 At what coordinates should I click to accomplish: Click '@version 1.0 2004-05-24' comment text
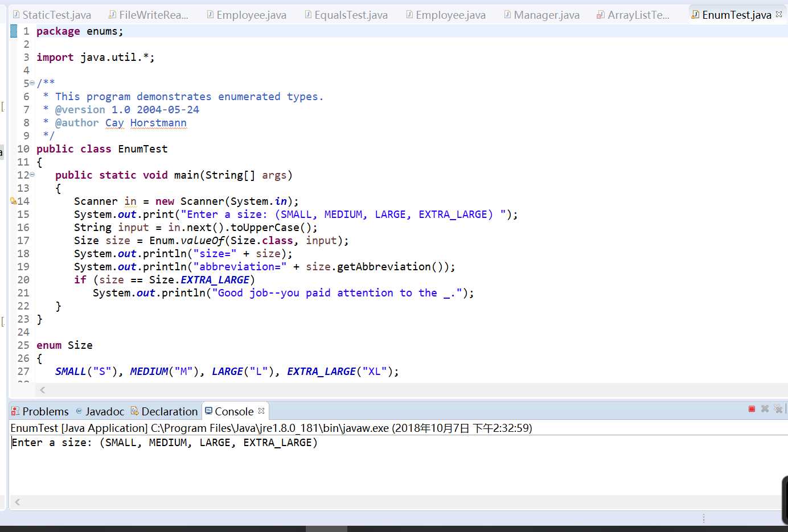(127, 110)
